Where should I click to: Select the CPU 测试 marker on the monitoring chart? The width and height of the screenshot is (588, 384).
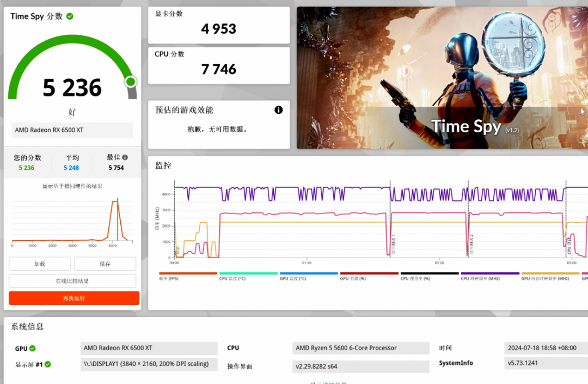click(569, 245)
